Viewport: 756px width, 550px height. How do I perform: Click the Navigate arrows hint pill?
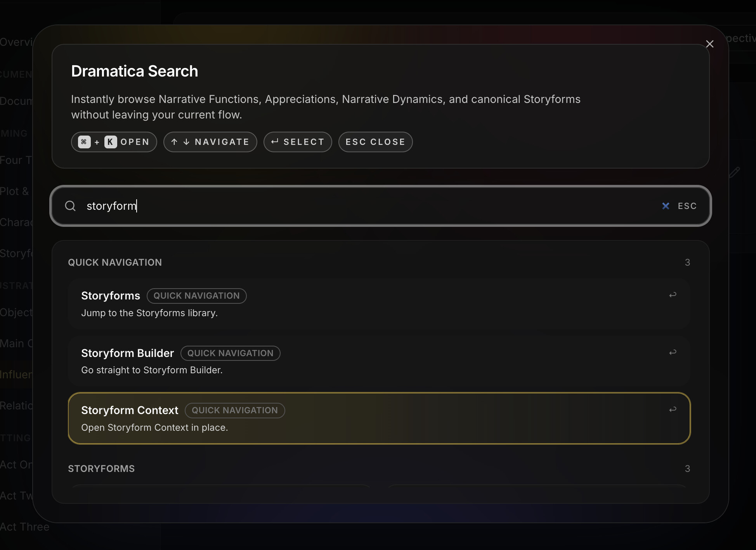point(210,142)
